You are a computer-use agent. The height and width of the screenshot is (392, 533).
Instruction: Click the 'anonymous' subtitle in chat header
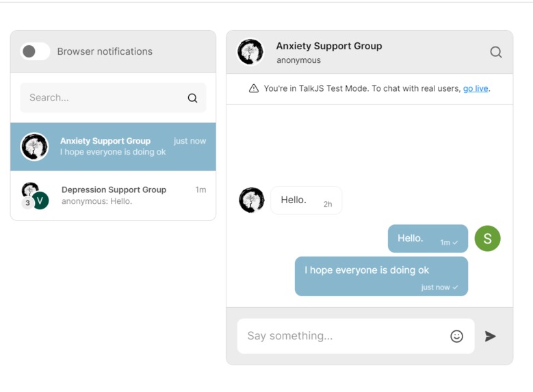(x=298, y=60)
